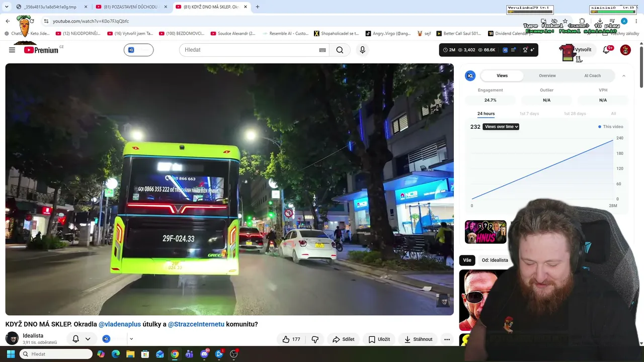Open File Explorer from the taskbar
This screenshot has width=644, height=362.
[130, 354]
